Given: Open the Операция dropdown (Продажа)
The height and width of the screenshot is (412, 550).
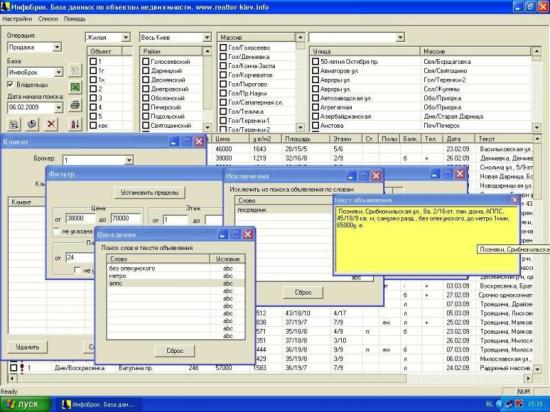Looking at the screenshot, I should (x=57, y=47).
